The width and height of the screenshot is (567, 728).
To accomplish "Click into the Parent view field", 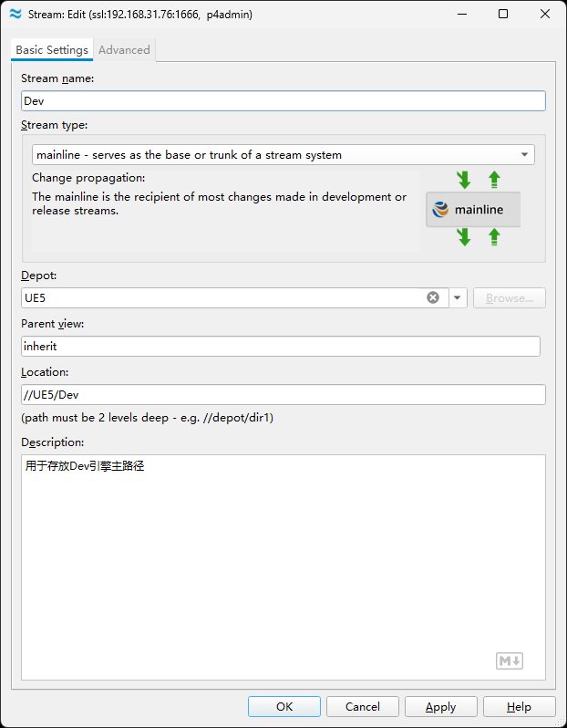I will coord(281,347).
